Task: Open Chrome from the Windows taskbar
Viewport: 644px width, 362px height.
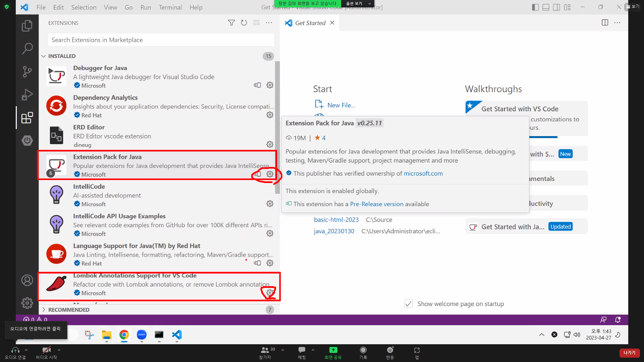Action: pos(124,335)
